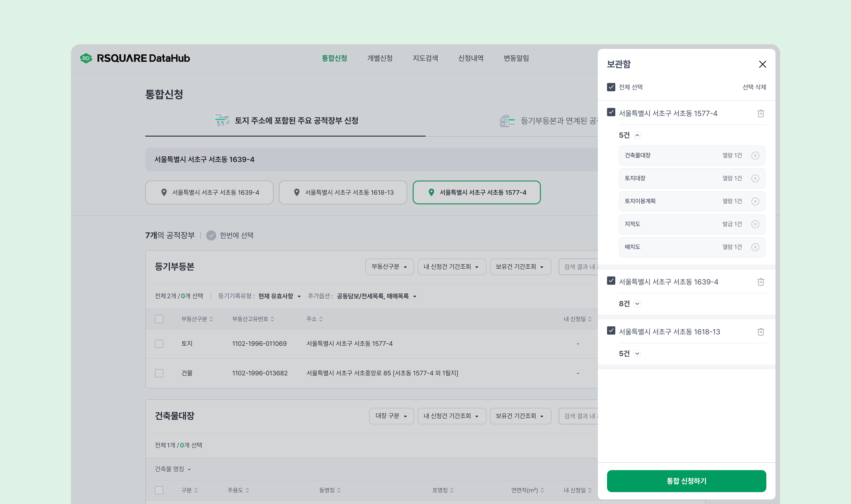This screenshot has height=504, width=851.
Task: Switch to the 개별신청 menu
Action: 380,58
